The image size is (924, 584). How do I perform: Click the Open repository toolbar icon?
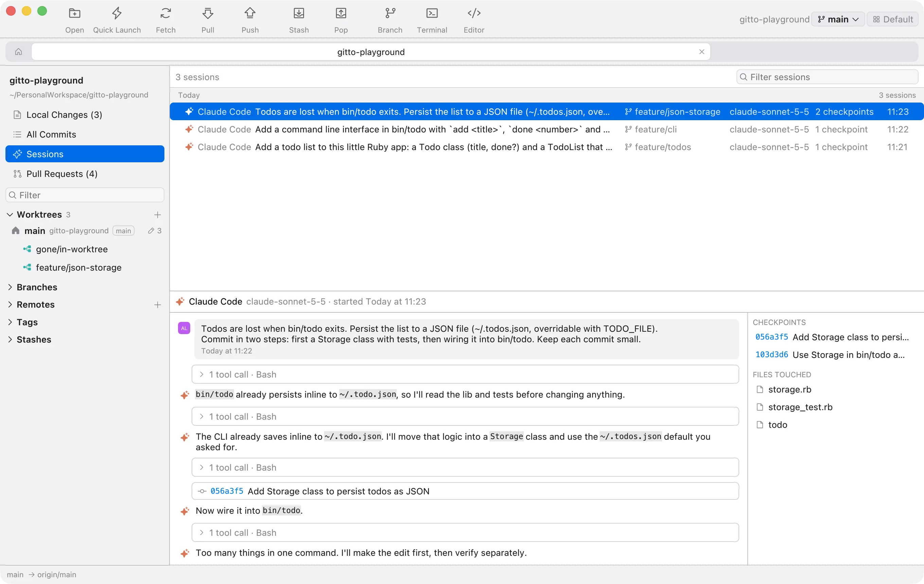(x=74, y=14)
